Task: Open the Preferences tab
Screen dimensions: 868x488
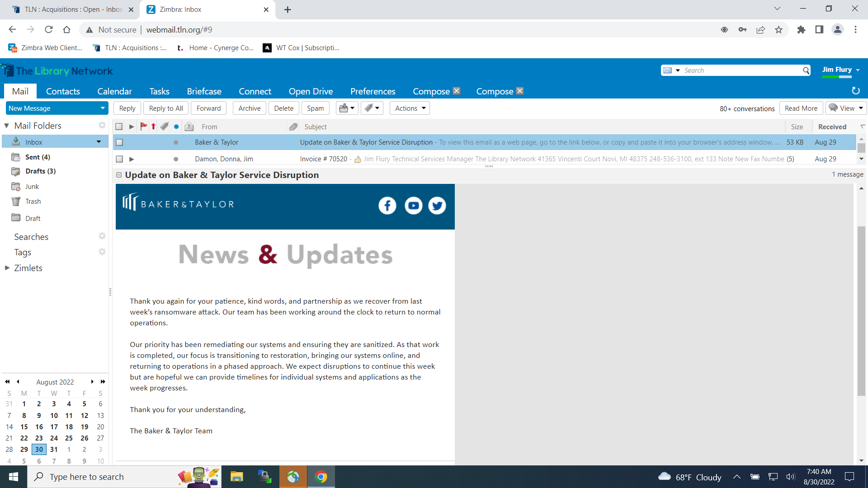Action: tap(373, 91)
